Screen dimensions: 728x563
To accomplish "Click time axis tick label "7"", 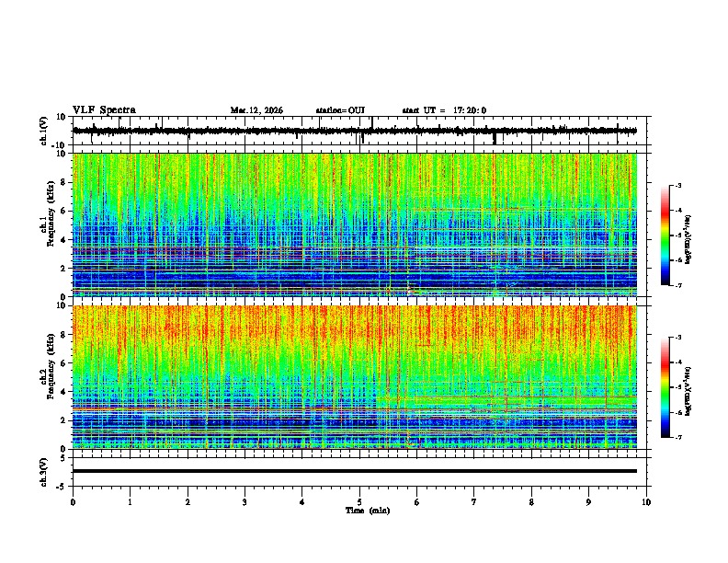I will 474,502.
